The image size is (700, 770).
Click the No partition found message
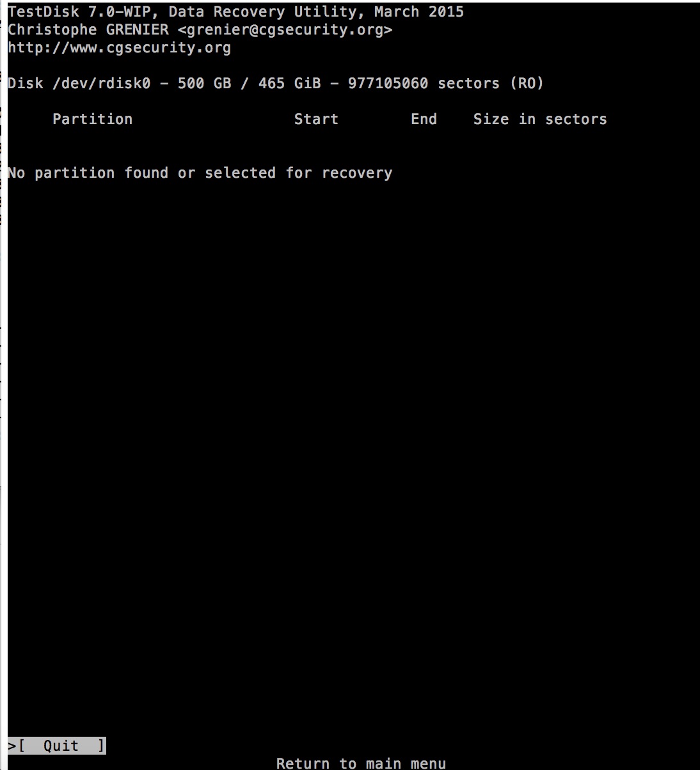(x=200, y=173)
